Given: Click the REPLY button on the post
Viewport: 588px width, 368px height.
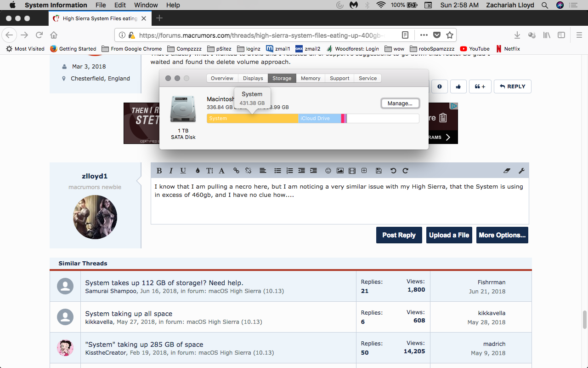Looking at the screenshot, I should point(512,86).
